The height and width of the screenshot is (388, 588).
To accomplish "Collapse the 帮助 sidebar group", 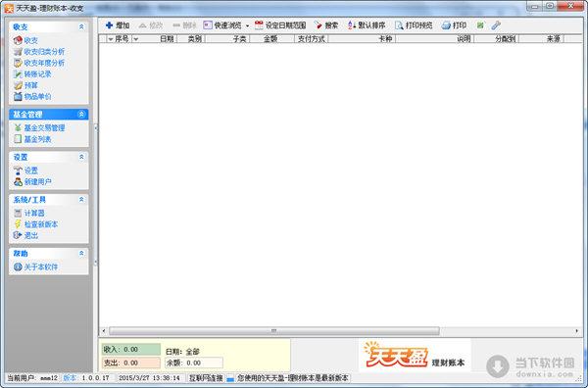I will point(81,254).
